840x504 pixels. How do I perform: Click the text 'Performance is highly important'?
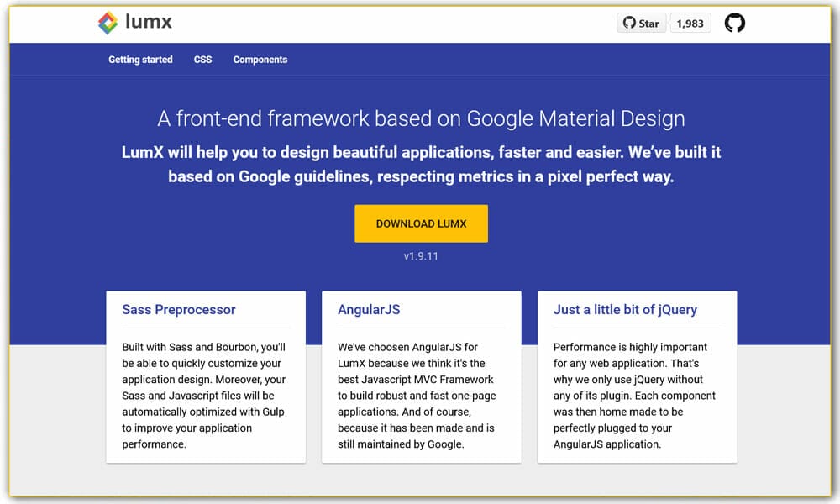point(630,347)
